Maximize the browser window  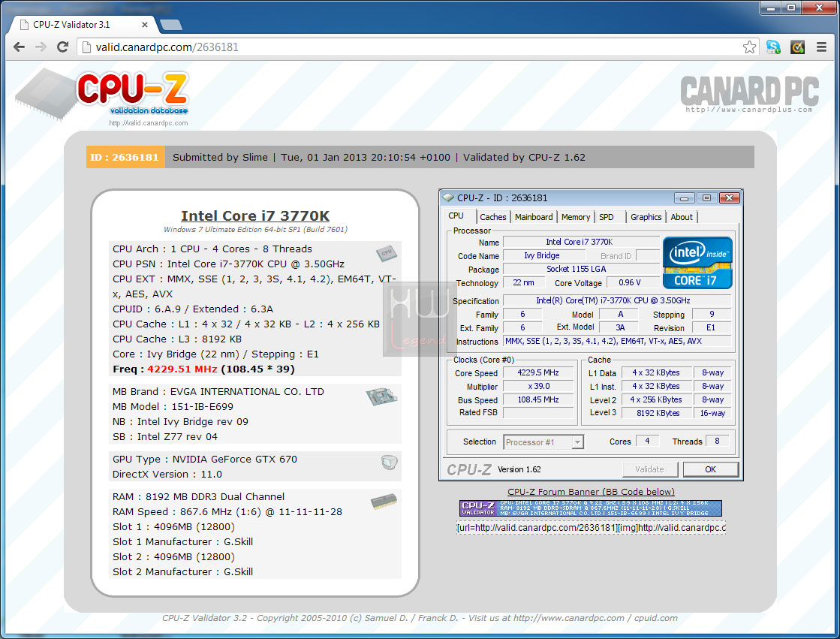791,8
